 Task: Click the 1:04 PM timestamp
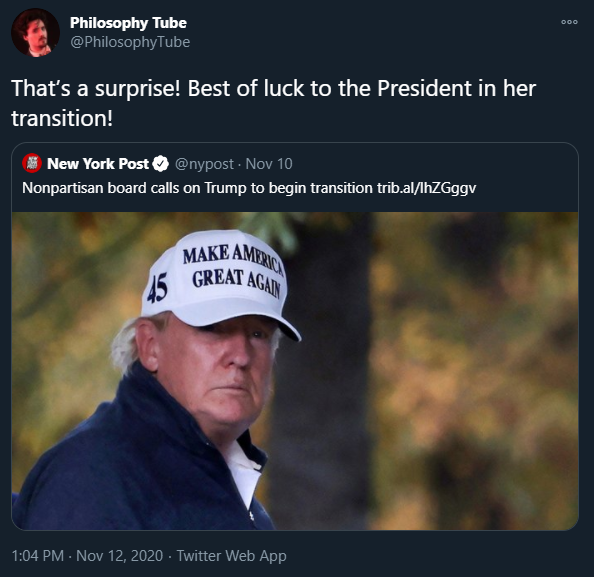(x=38, y=556)
